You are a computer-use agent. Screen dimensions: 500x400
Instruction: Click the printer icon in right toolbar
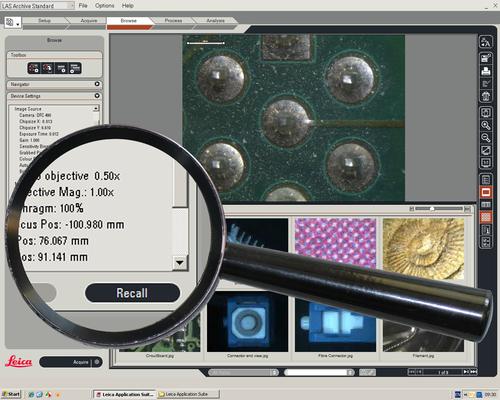486,71
